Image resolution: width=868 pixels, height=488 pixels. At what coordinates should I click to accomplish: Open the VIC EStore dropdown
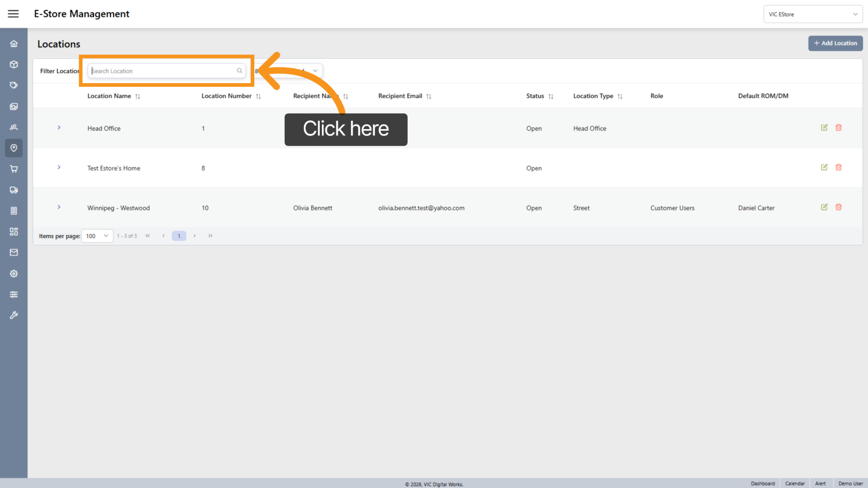pyautogui.click(x=813, y=14)
